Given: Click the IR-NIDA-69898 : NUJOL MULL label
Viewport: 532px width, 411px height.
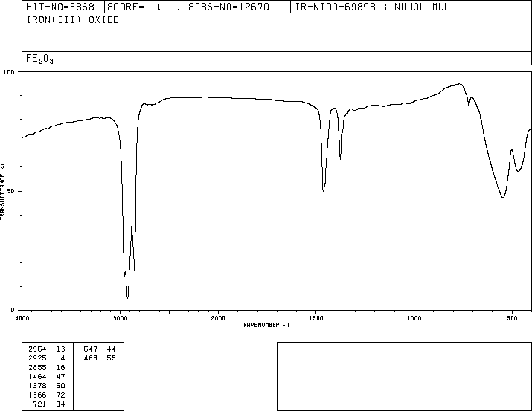Looking at the screenshot, I should (376, 7).
